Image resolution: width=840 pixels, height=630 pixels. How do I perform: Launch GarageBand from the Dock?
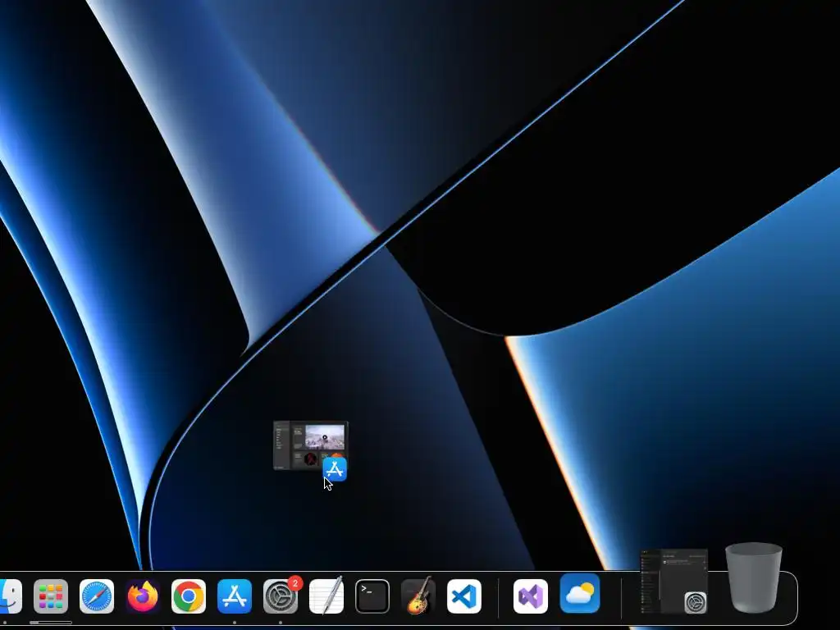pyautogui.click(x=418, y=596)
